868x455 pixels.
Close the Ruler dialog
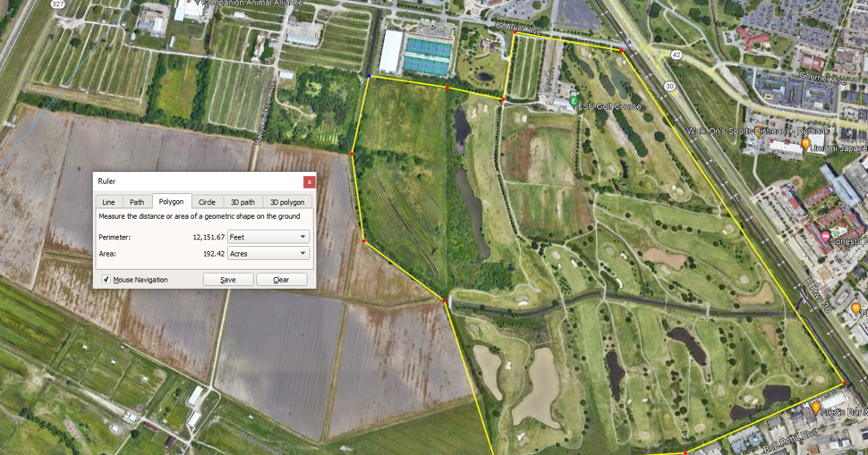(310, 181)
